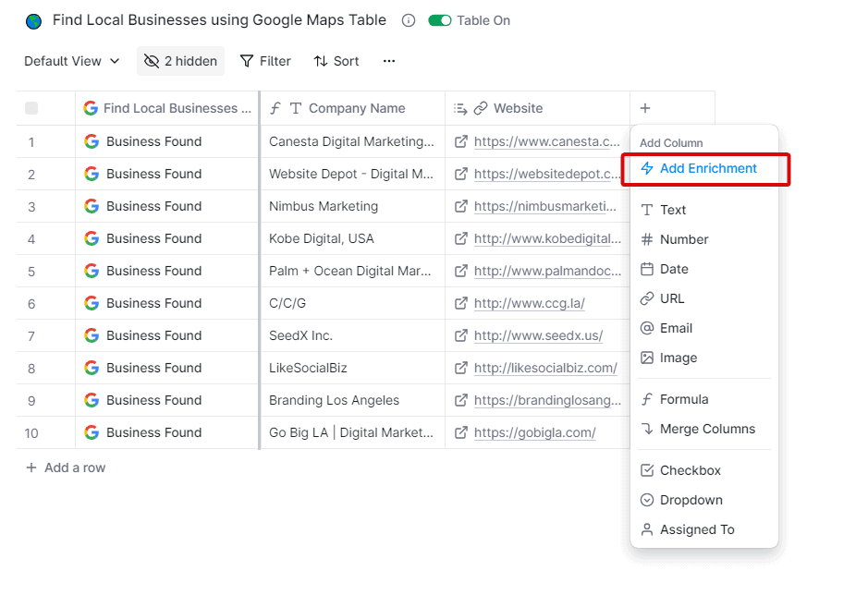Choose Add Enrichment from the menu
This screenshot has height=595, width=868.
coord(705,168)
